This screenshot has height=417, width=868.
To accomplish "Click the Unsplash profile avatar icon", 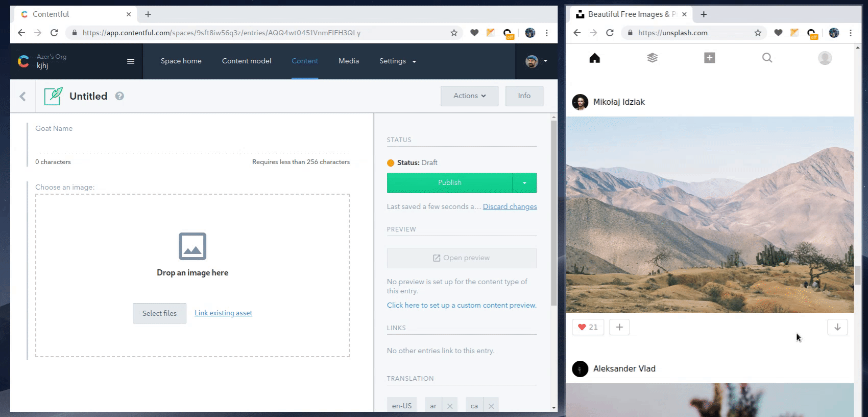I will click(825, 58).
